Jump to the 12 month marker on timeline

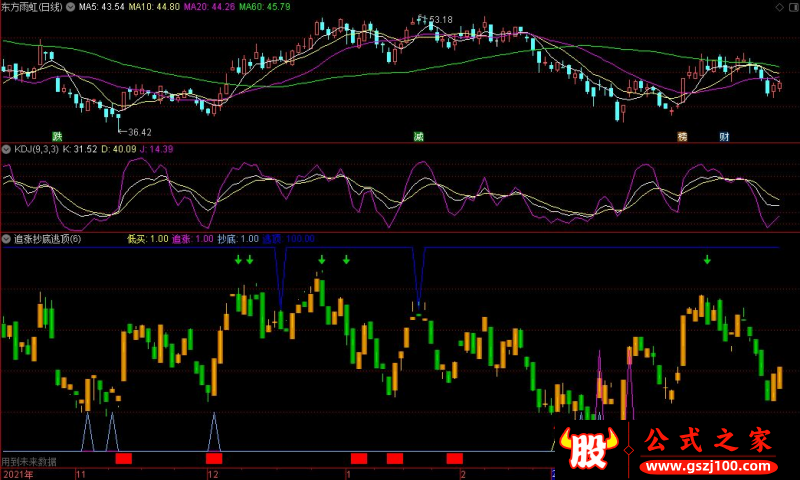[x=213, y=474]
